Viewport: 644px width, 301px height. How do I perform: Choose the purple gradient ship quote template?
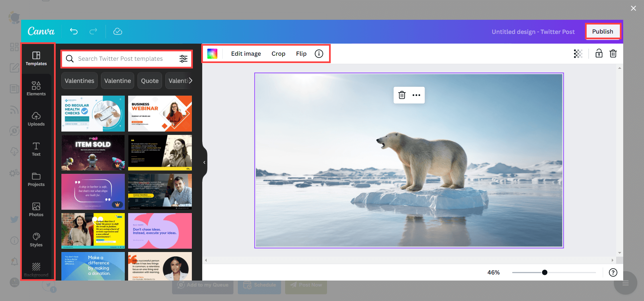pyautogui.click(x=93, y=192)
